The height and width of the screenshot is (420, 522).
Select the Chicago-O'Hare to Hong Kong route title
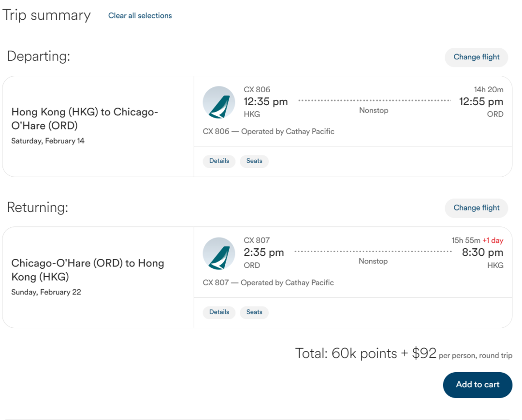(87, 270)
